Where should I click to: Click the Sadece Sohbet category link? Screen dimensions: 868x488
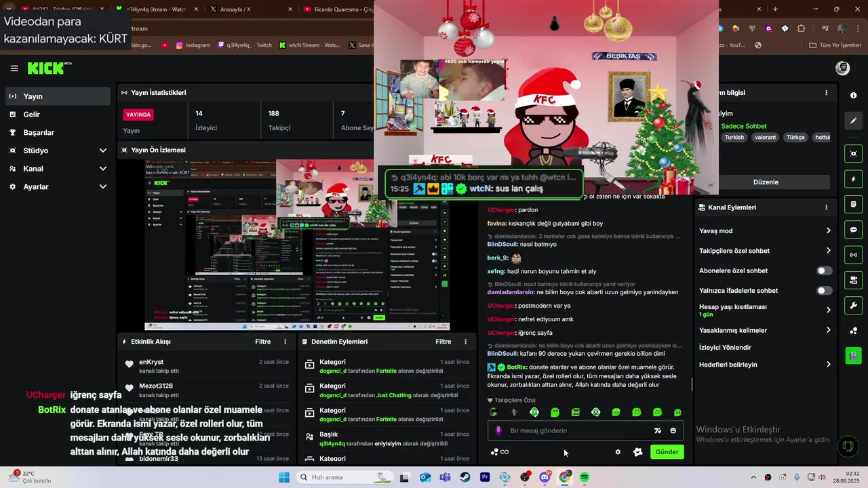pyautogui.click(x=743, y=126)
